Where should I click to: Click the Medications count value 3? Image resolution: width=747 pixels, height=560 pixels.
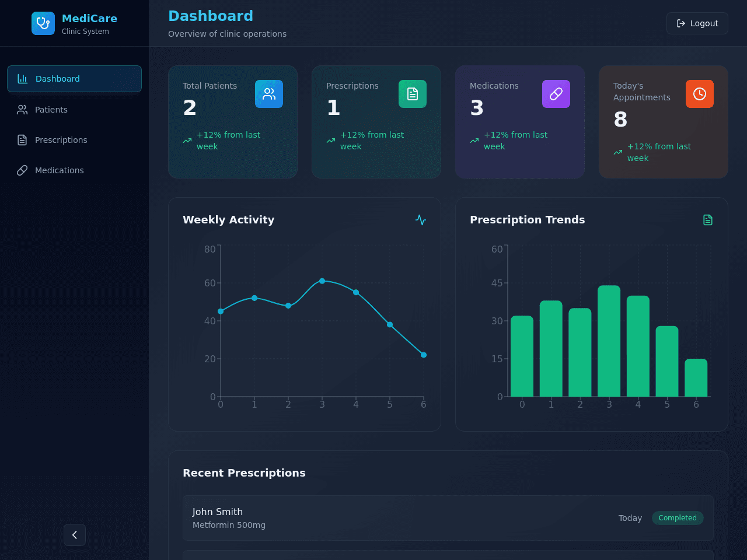point(477,108)
